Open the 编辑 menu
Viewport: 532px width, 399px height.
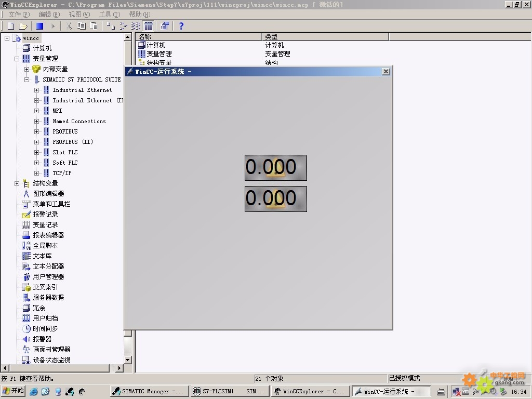[49, 14]
